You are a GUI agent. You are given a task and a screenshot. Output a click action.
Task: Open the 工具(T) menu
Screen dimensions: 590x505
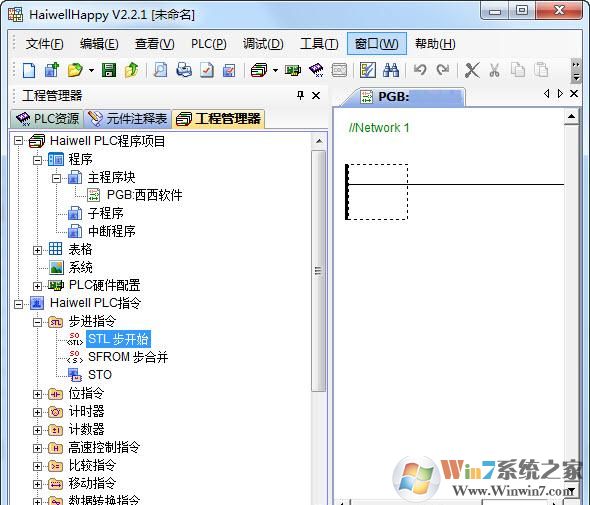point(319,44)
